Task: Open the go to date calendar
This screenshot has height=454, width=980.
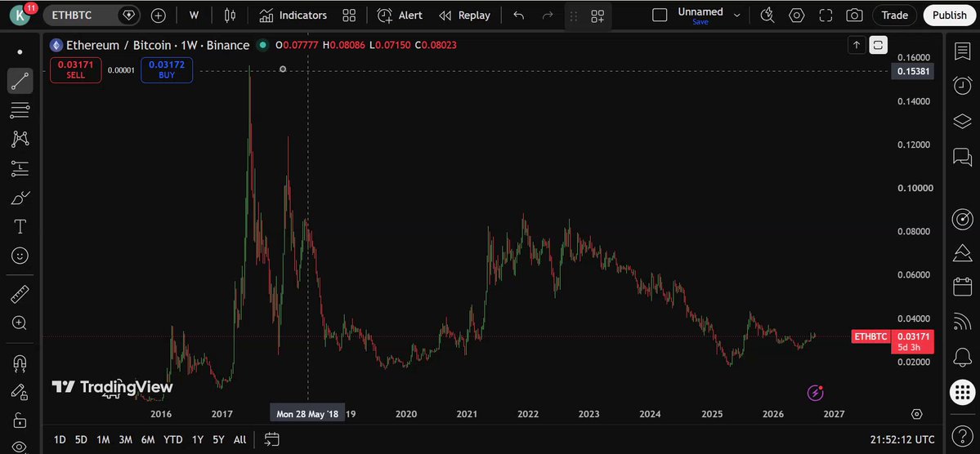Action: coord(271,439)
